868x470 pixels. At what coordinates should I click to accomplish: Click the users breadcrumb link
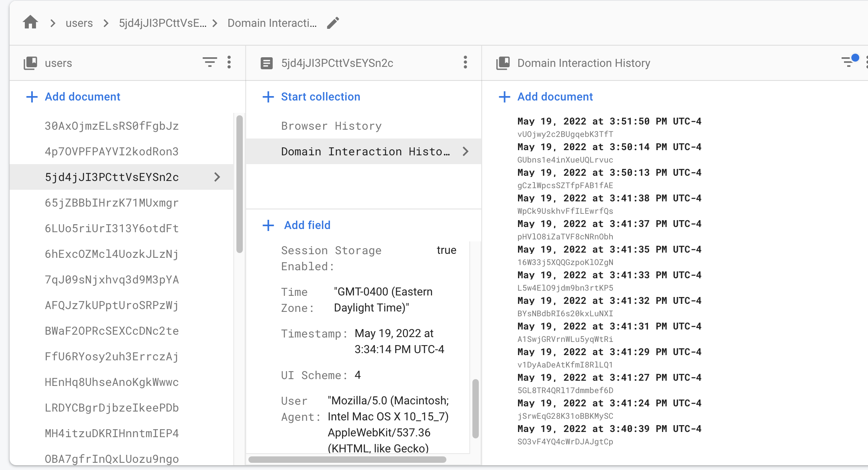pyautogui.click(x=79, y=23)
